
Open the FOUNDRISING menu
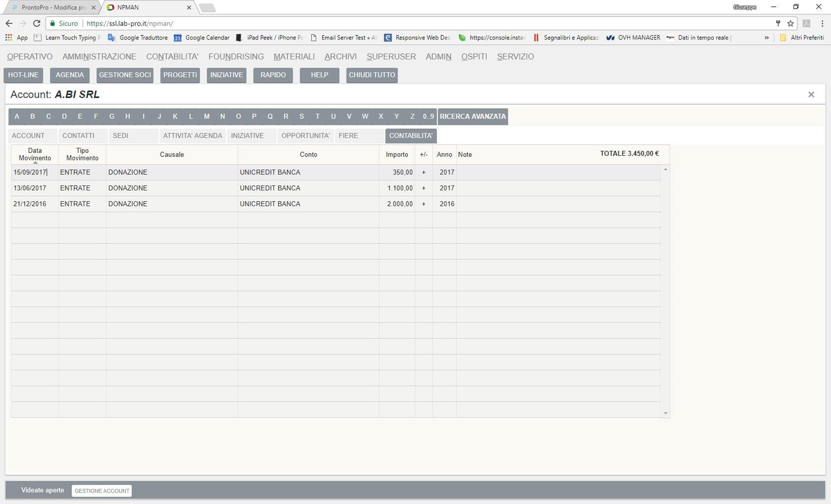click(x=236, y=57)
